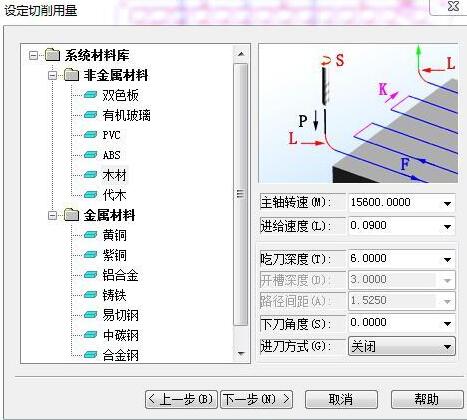Collapse the 非金属材料 folder

[52, 75]
